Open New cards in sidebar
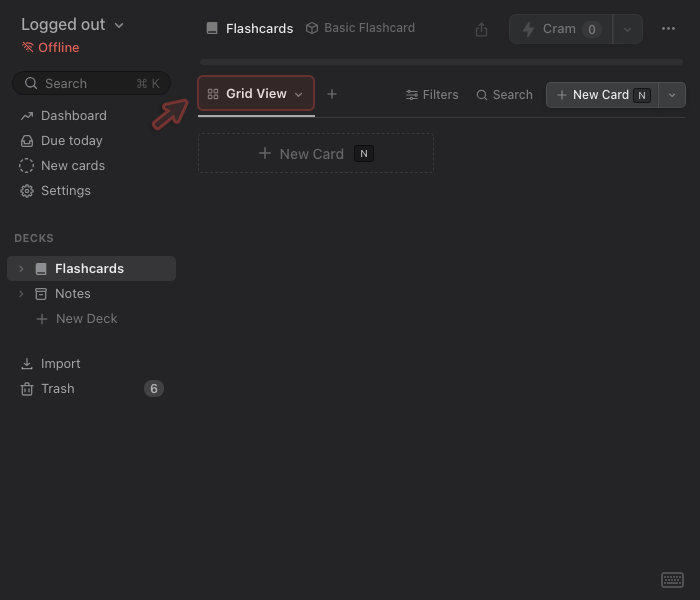 pos(72,166)
